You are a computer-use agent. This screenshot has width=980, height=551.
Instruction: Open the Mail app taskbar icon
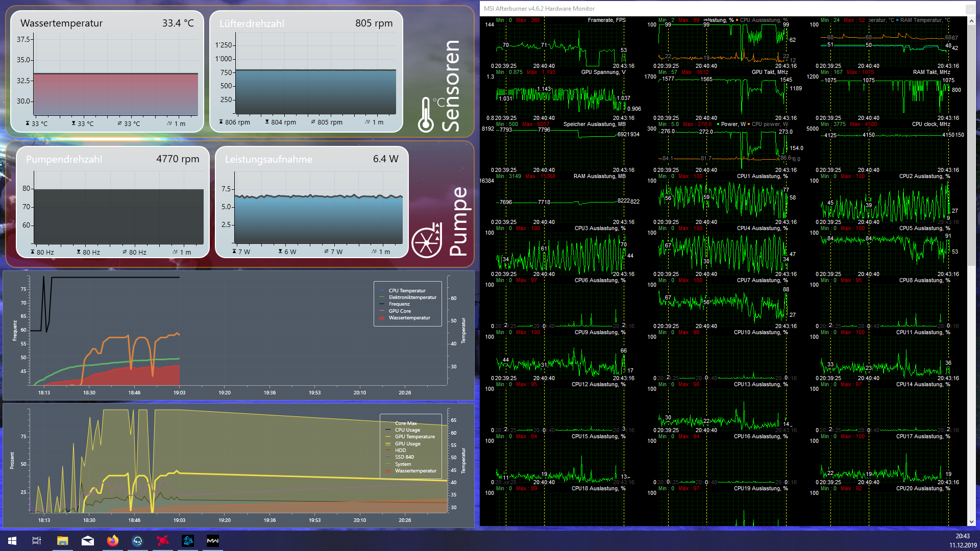pyautogui.click(x=88, y=541)
